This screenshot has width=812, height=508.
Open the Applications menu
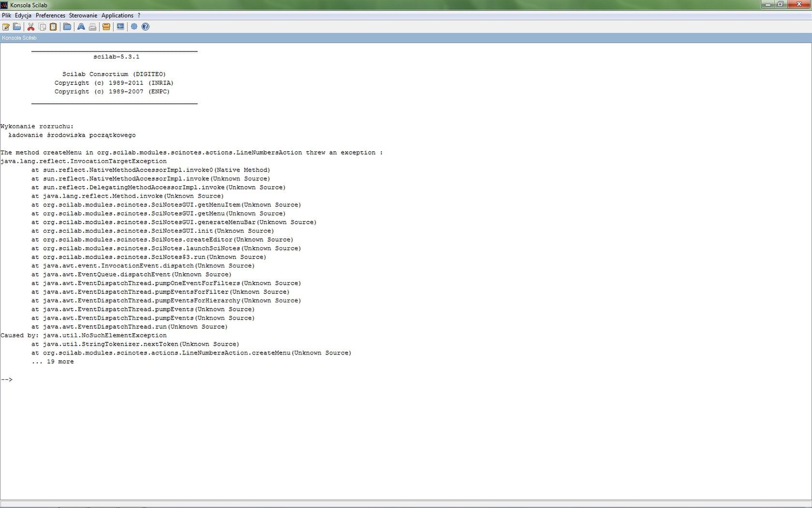pos(117,15)
